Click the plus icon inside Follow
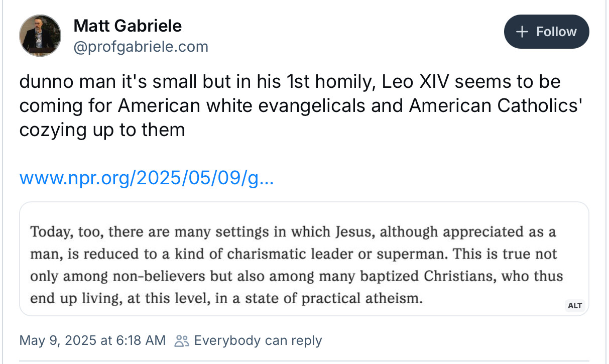 522,32
